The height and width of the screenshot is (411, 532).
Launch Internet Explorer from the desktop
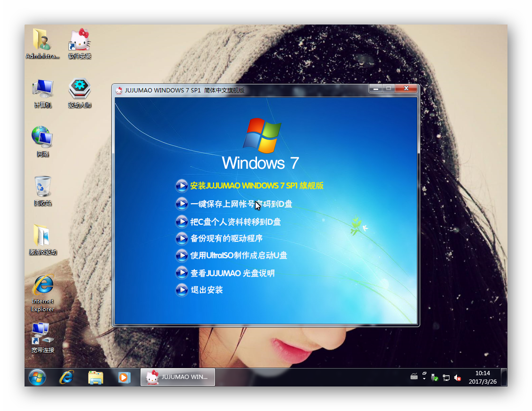pyautogui.click(x=43, y=293)
